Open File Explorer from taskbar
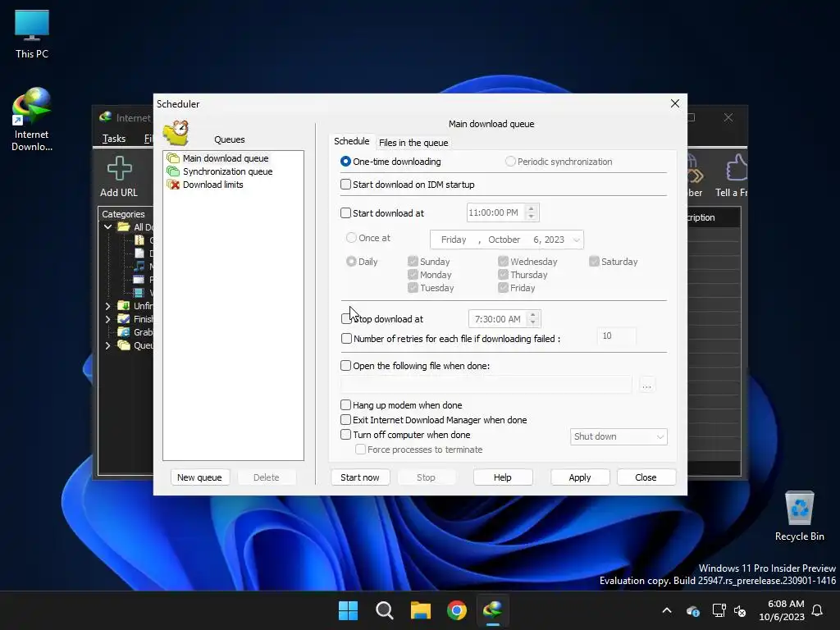Image resolution: width=840 pixels, height=630 pixels. pos(421,610)
